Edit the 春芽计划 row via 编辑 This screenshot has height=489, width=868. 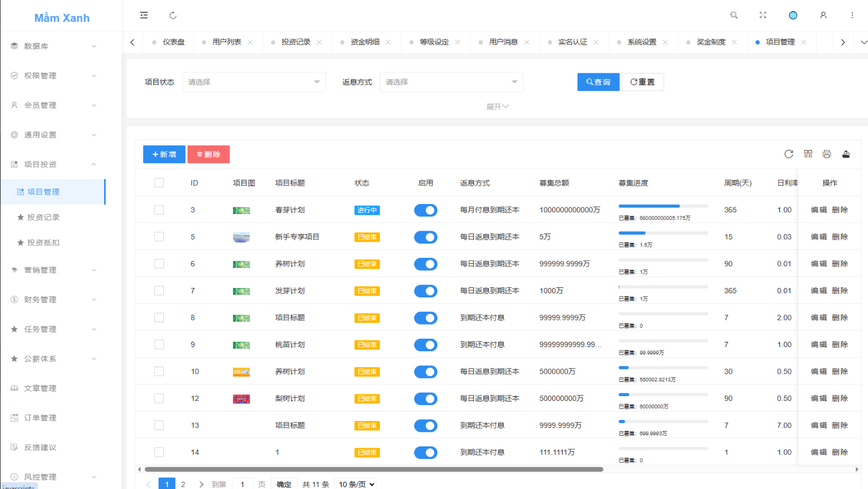pos(819,210)
